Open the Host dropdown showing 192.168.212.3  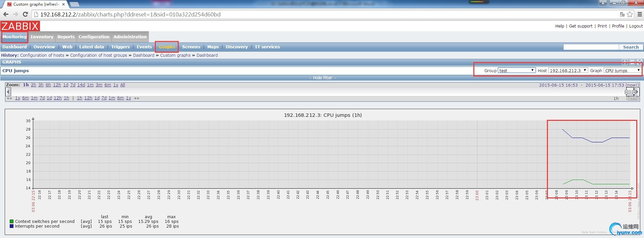click(x=568, y=70)
